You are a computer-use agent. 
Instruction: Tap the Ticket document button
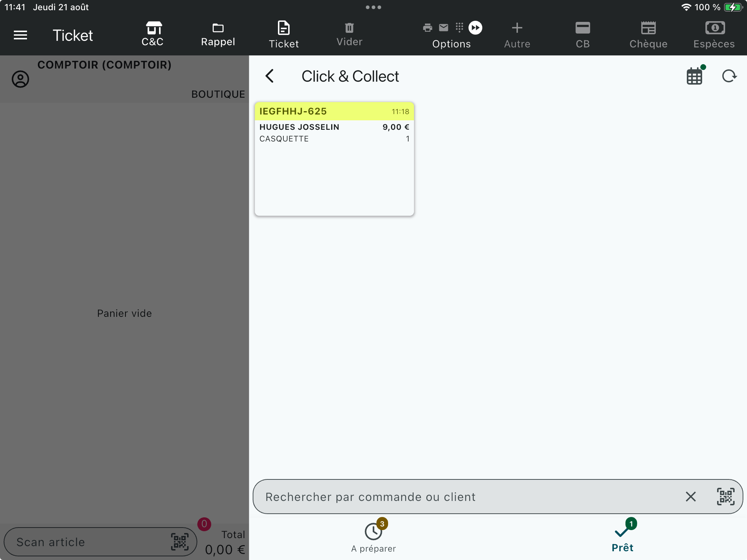tap(284, 35)
